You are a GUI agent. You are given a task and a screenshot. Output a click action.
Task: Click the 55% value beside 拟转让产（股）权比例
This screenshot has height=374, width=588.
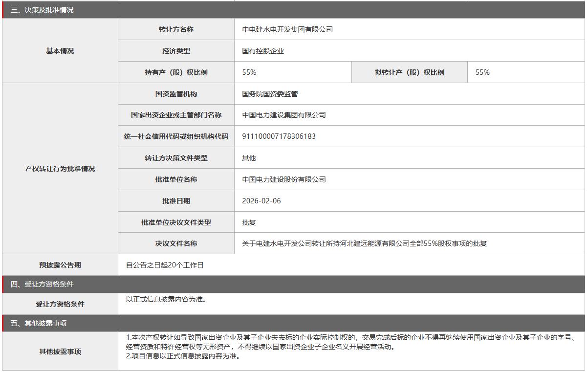click(x=482, y=72)
